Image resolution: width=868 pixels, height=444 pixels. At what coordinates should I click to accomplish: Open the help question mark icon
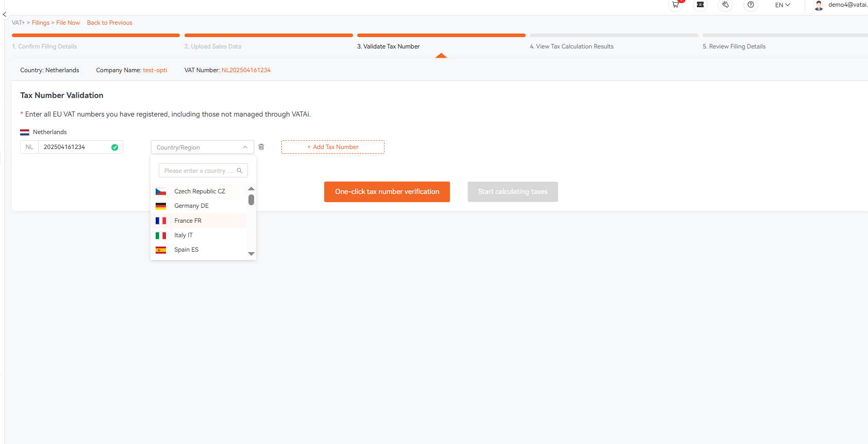point(750,5)
